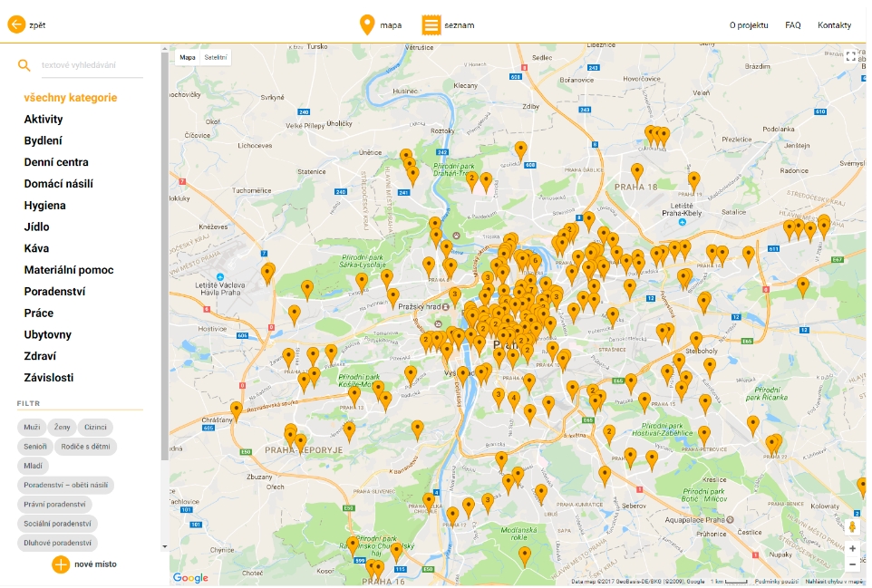Toggle fullscreen map view
The height and width of the screenshot is (588, 872).
pyautogui.click(x=851, y=56)
